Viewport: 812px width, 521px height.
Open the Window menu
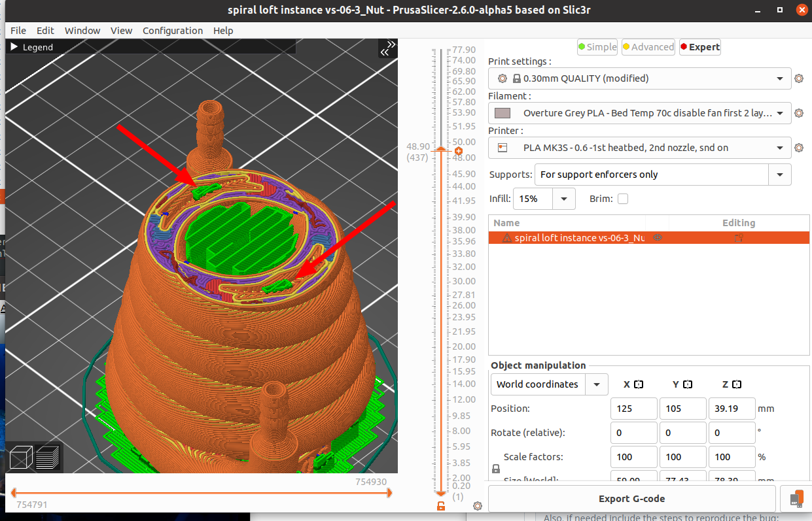click(x=82, y=31)
